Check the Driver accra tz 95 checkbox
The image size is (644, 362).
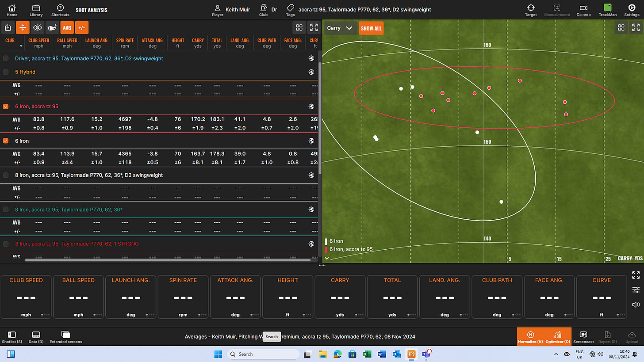pos(6,58)
